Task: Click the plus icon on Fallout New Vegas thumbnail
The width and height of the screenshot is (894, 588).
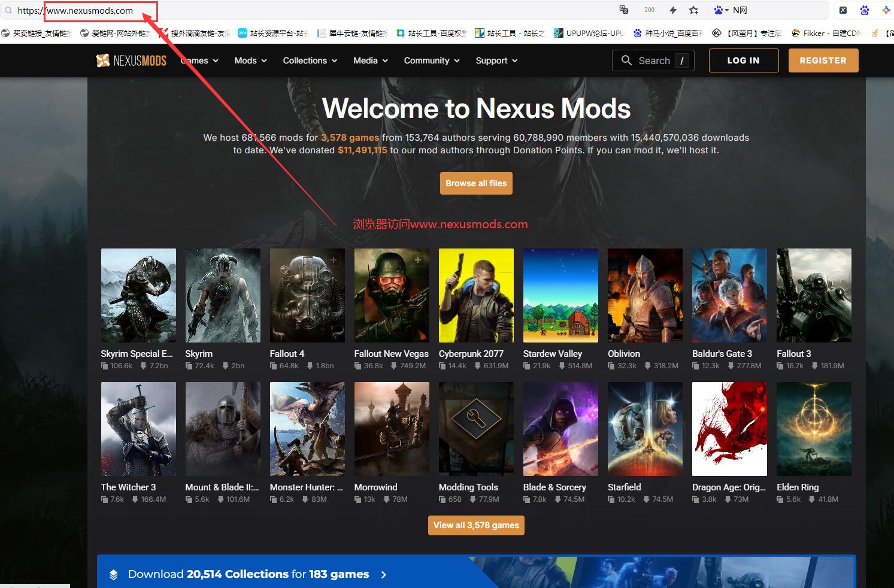Action: tap(418, 260)
